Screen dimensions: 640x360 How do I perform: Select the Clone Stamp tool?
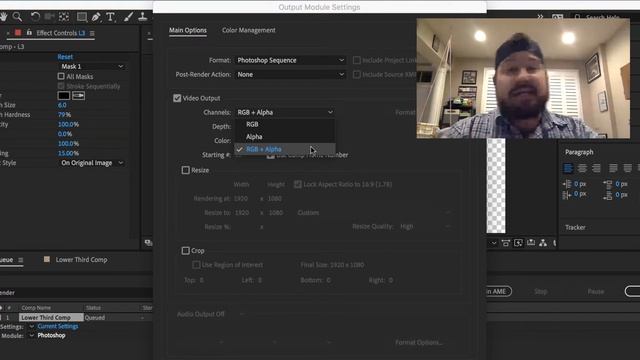click(142, 17)
